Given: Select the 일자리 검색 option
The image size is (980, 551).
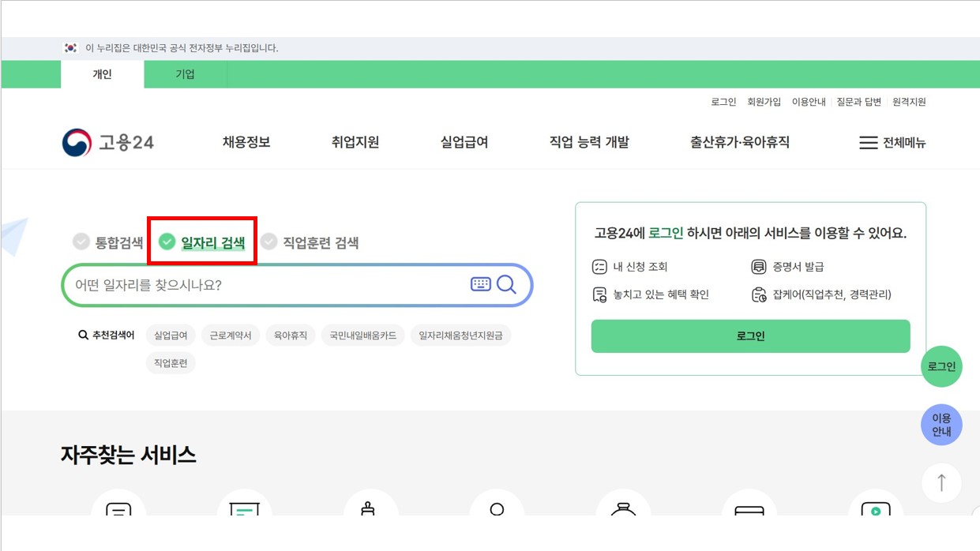Looking at the screenshot, I should 201,242.
